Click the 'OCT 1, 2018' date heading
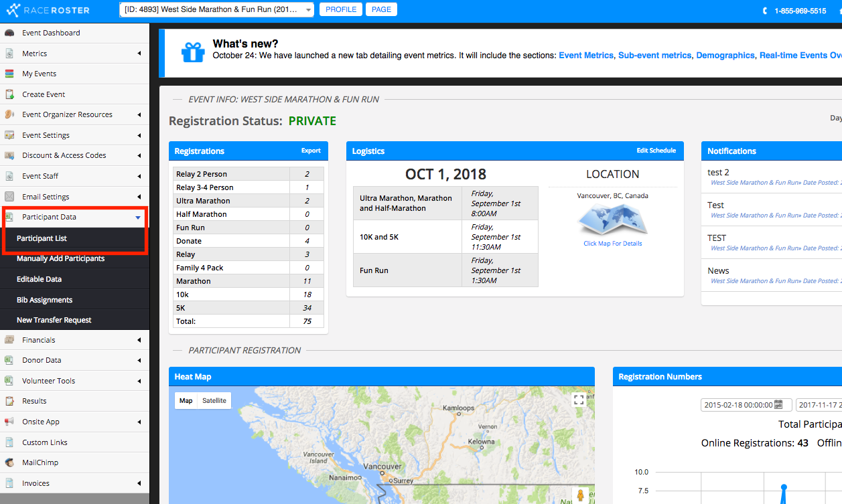This screenshot has width=842, height=504. pos(445,174)
